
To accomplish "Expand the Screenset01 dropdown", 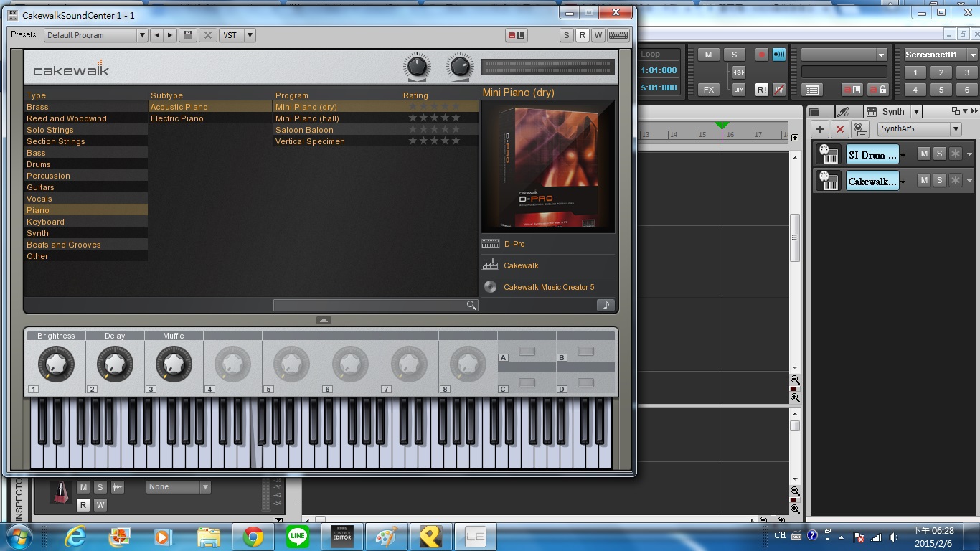I will click(972, 55).
